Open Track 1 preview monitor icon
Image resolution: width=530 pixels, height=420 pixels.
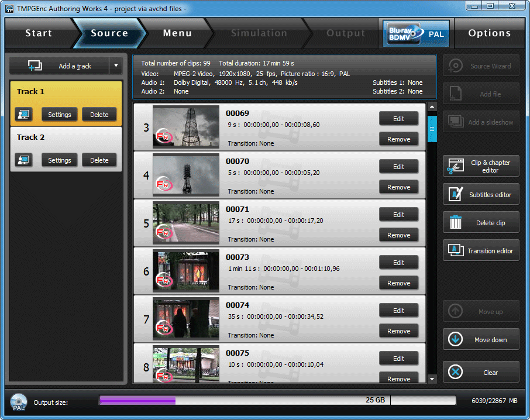[x=23, y=115]
